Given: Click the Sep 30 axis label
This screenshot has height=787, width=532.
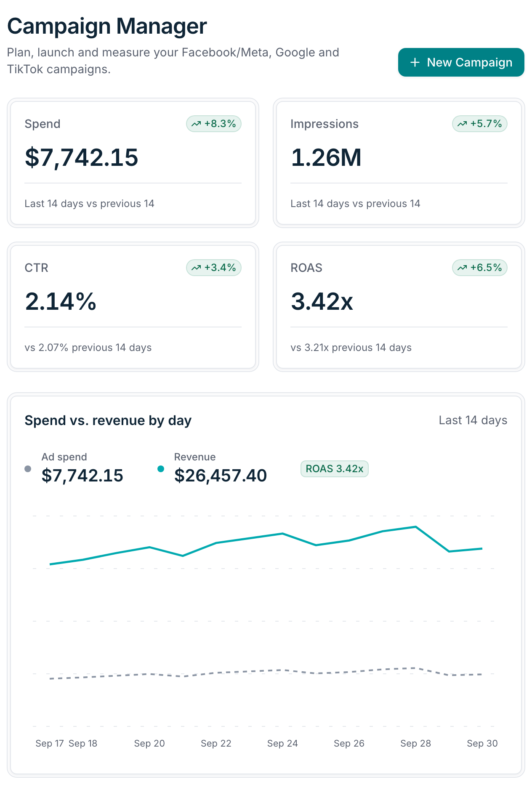Looking at the screenshot, I should tap(482, 744).
